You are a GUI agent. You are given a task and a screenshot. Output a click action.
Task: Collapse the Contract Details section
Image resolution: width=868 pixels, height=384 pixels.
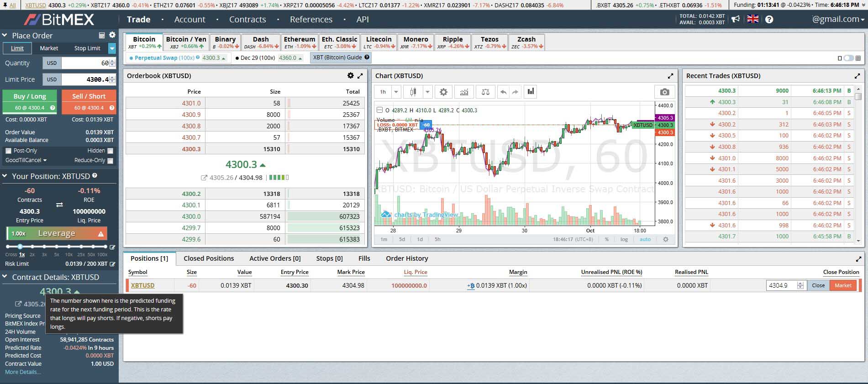(x=5, y=277)
